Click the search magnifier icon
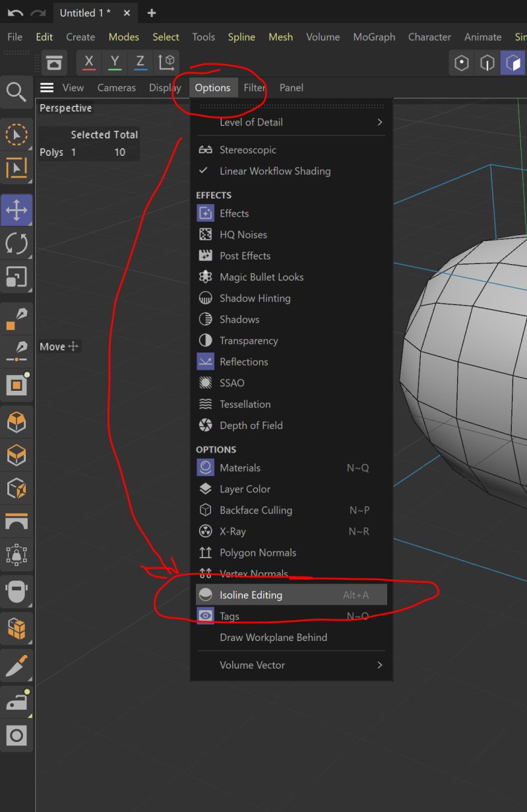The width and height of the screenshot is (527, 812). tap(16, 92)
